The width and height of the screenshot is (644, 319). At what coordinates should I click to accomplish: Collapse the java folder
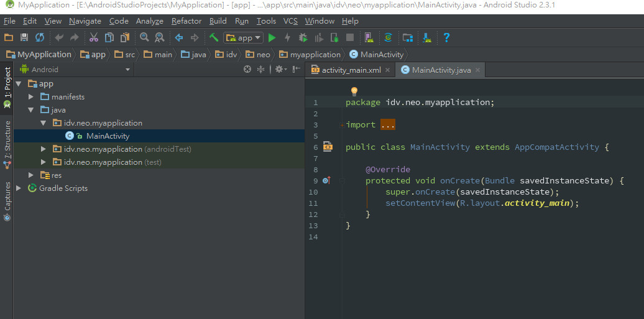pyautogui.click(x=31, y=110)
